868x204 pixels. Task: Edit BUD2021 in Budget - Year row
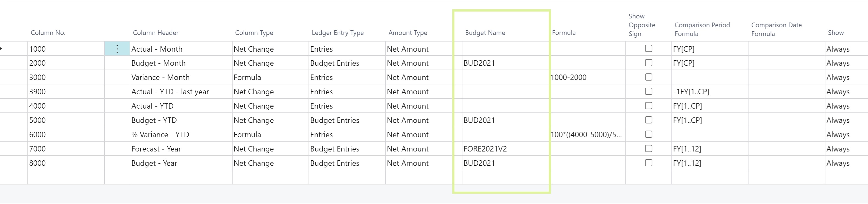coord(505,163)
